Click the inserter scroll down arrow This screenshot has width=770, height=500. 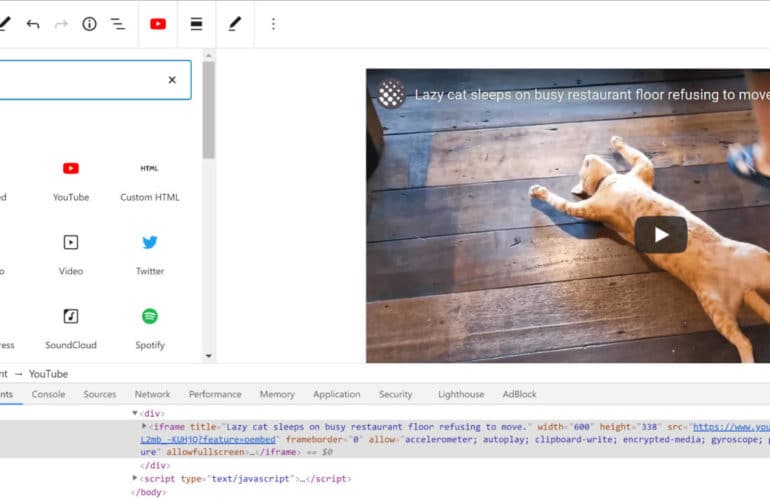tap(209, 356)
